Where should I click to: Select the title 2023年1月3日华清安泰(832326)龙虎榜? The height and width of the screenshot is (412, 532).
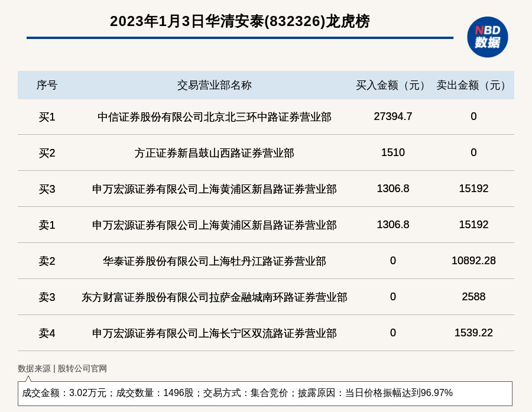[x=239, y=21]
